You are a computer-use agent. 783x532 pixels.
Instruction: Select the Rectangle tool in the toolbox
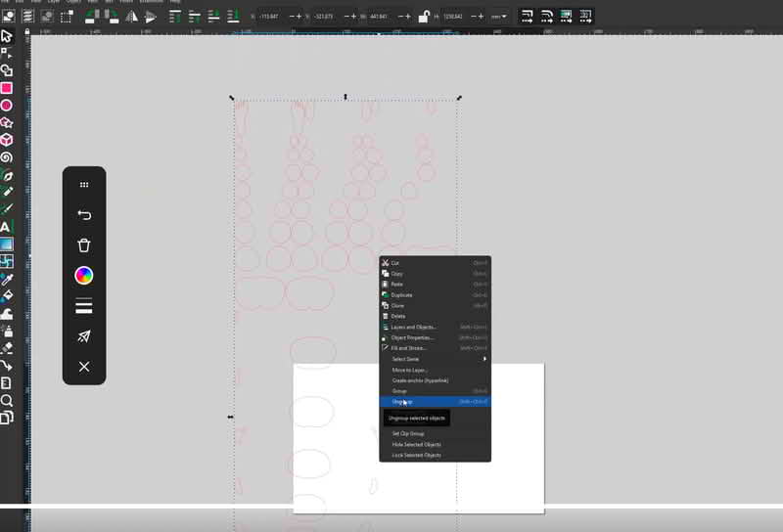coord(6,88)
